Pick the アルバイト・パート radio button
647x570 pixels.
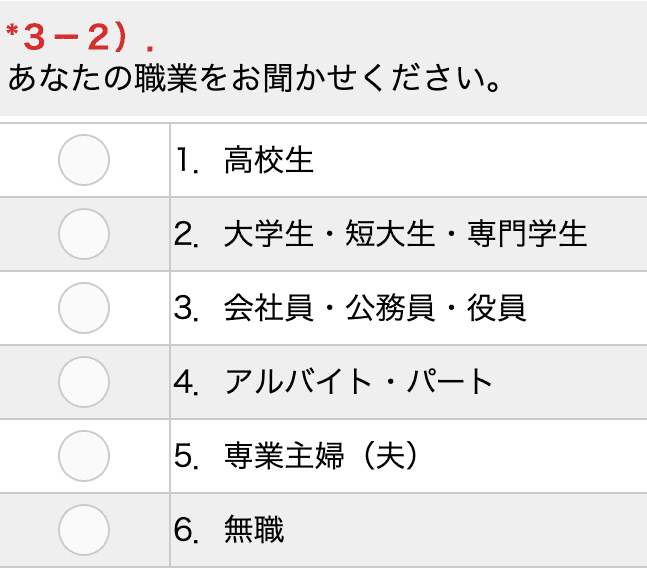click(84, 382)
